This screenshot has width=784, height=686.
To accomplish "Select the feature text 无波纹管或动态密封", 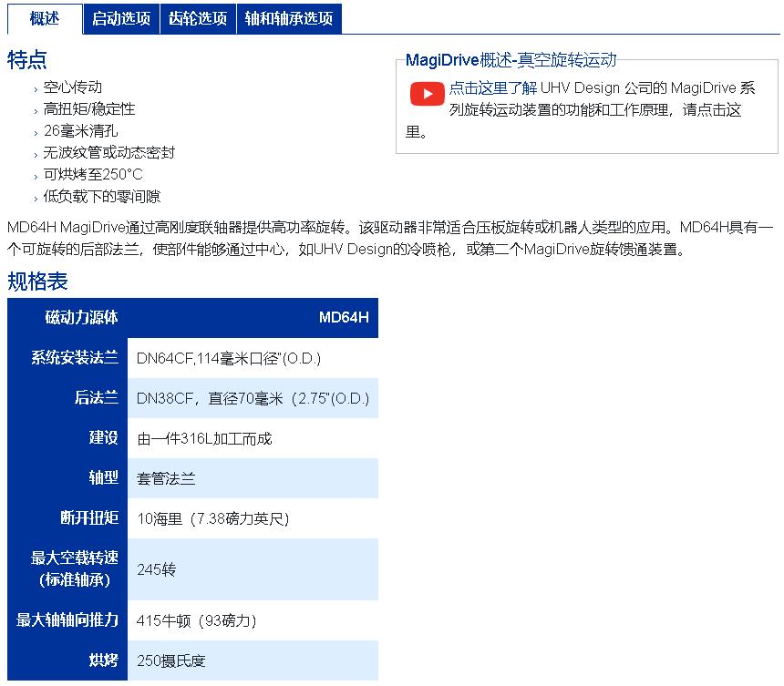I will 109,152.
